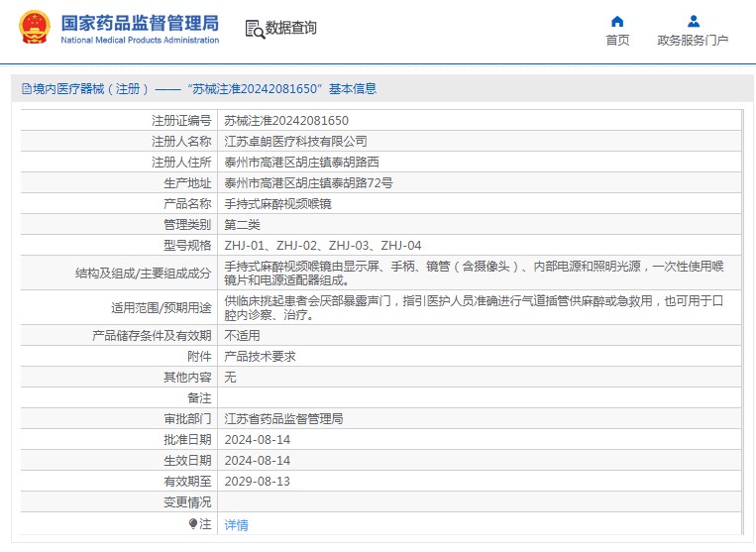Click the 有效期至 label
Screen dimensions: 756x552
[187, 481]
